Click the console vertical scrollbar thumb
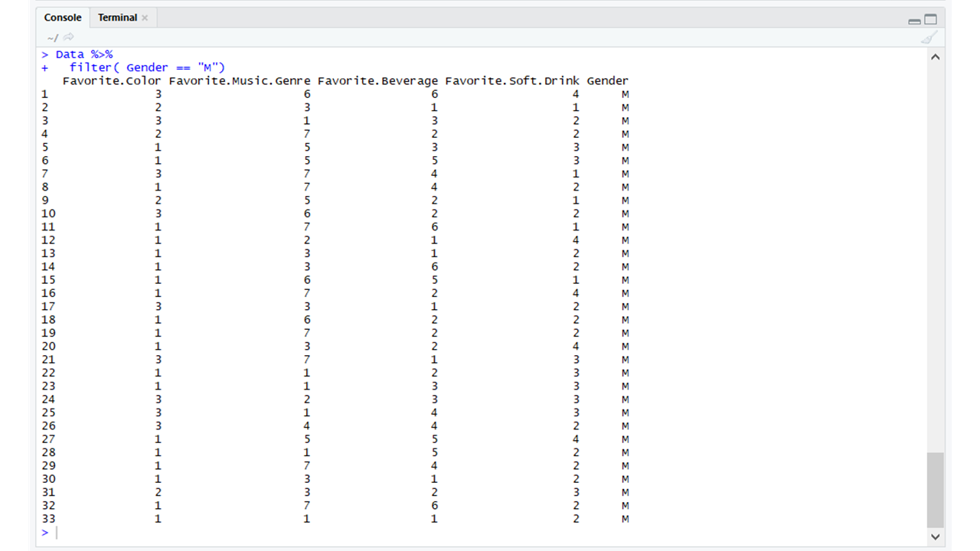980x551 pixels. click(935, 490)
